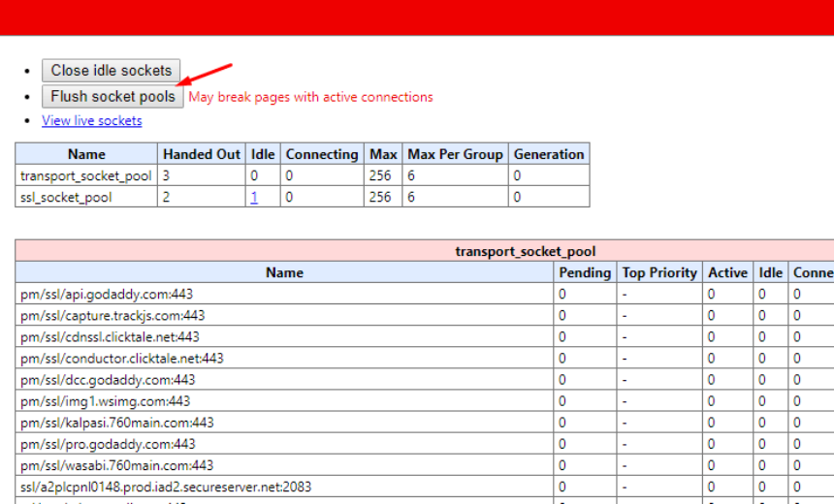This screenshot has height=504, width=834.
Task: Select pm/ssl/kalpasi.760main.com:443 row
Action: [425, 423]
